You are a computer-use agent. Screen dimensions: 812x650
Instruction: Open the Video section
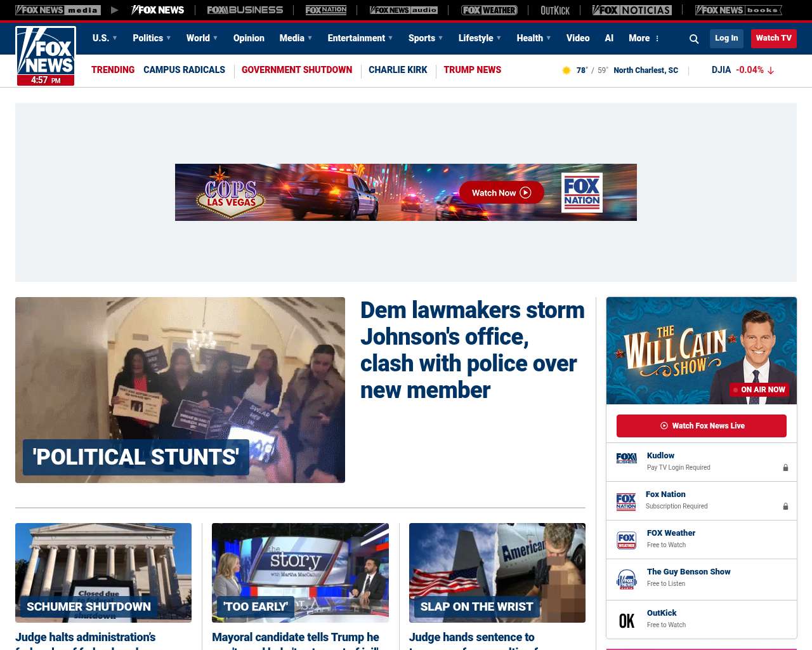(578, 38)
